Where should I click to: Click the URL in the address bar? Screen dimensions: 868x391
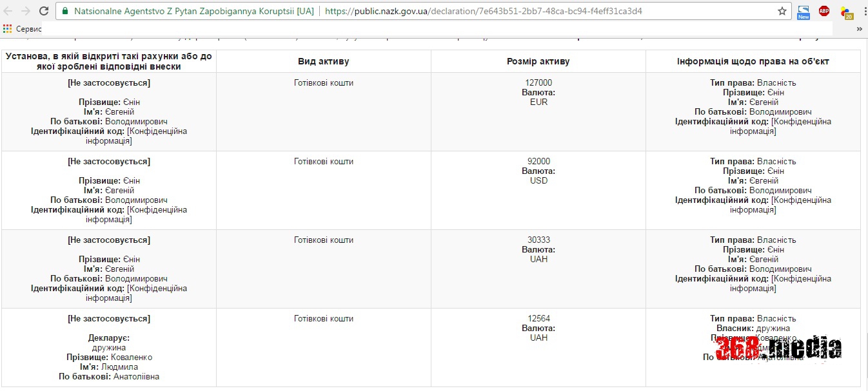(484, 12)
